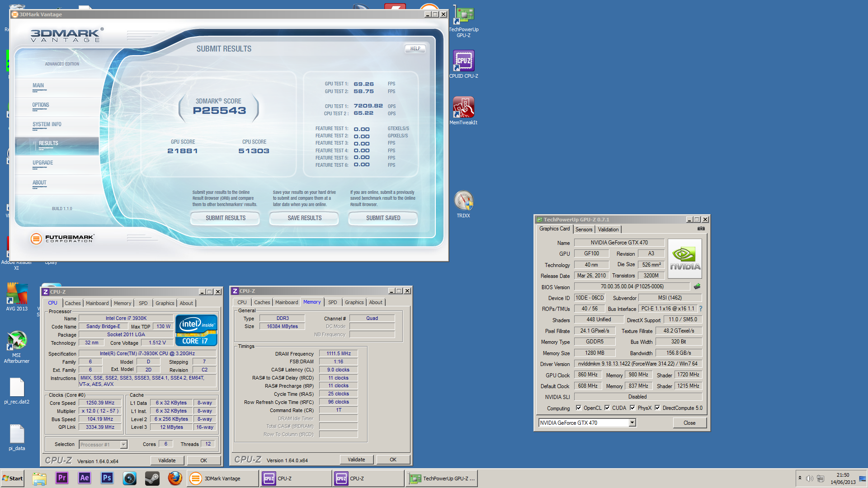The height and width of the screenshot is (488, 868).
Task: Click GPU-Z BIOS save chip icon
Action: [697, 286]
